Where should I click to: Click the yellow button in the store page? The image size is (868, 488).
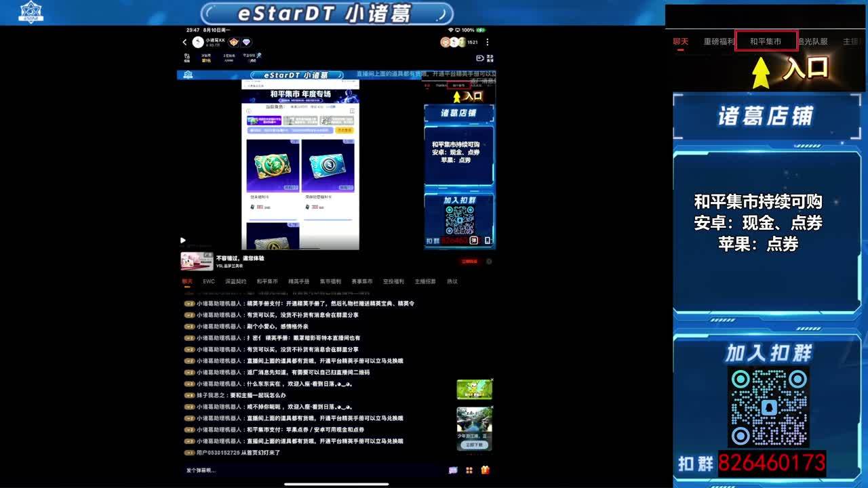[344, 129]
